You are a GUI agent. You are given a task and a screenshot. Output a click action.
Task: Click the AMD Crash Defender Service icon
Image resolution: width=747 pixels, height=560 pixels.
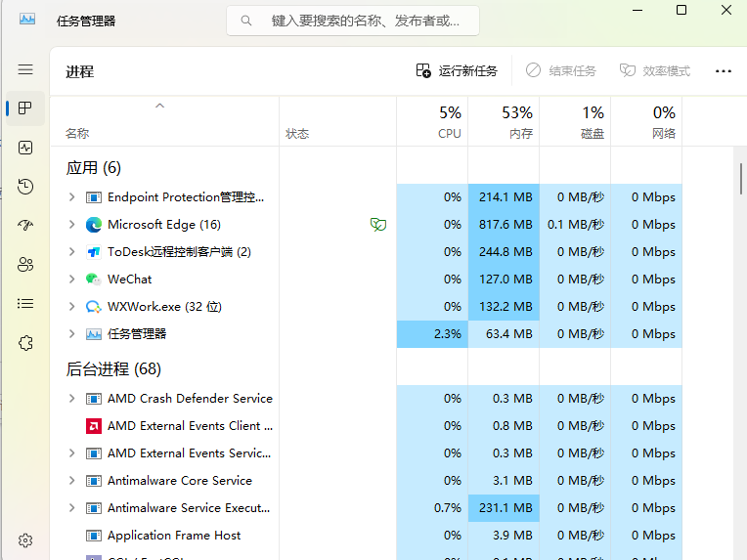click(x=94, y=398)
